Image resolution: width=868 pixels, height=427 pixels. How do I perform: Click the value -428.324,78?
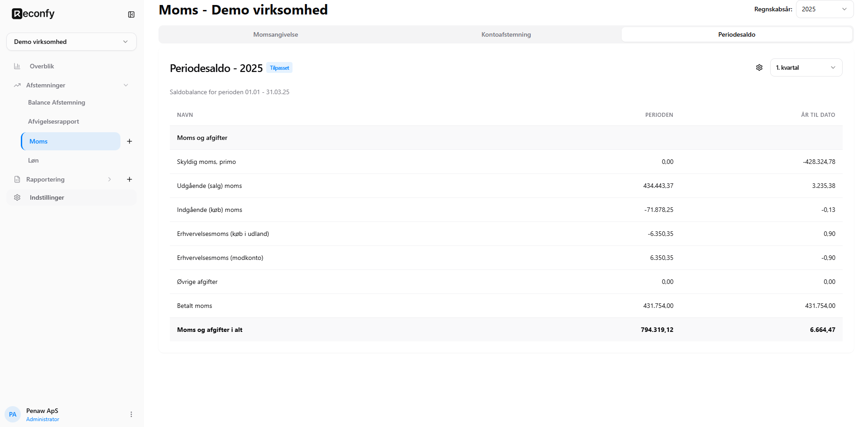pos(819,162)
